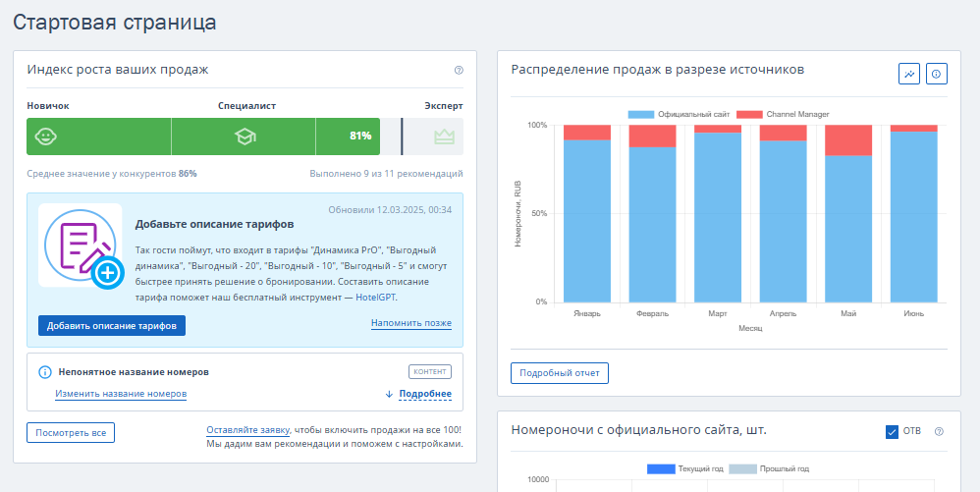Click the Февраль bar in sales chart
This screenshot has width=980, height=492.
click(x=652, y=214)
